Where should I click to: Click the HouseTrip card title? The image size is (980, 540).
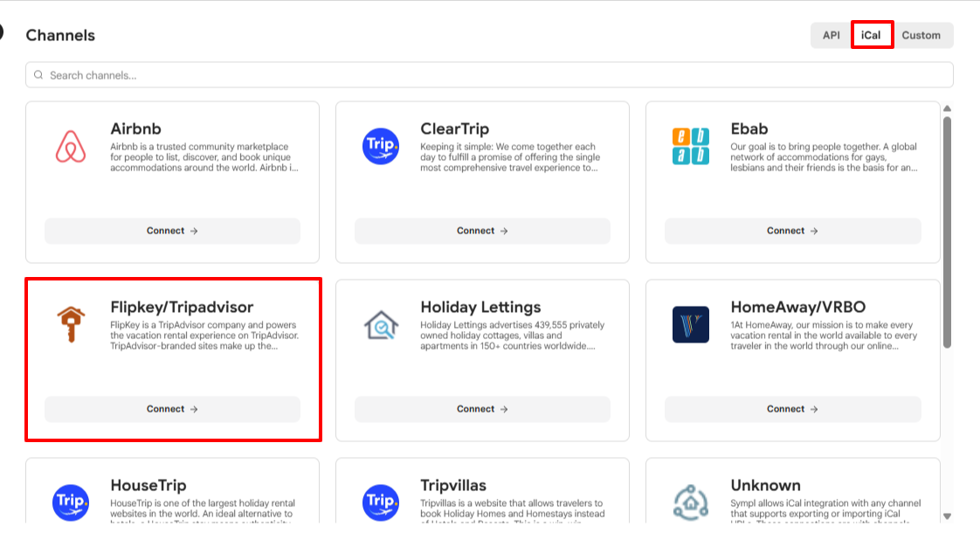tap(148, 485)
